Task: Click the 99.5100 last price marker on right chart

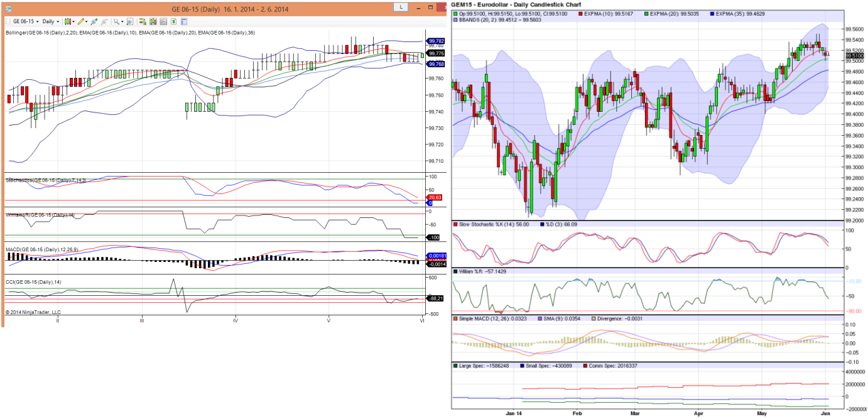Action: tap(855, 56)
